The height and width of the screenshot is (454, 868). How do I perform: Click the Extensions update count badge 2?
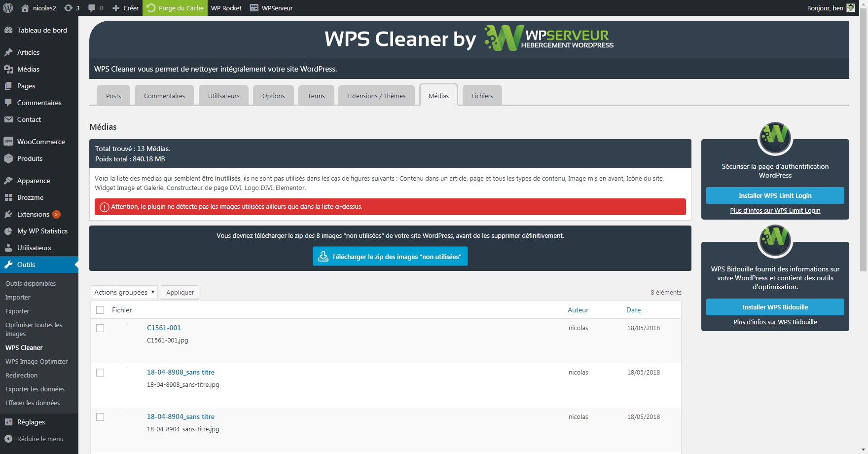56,214
